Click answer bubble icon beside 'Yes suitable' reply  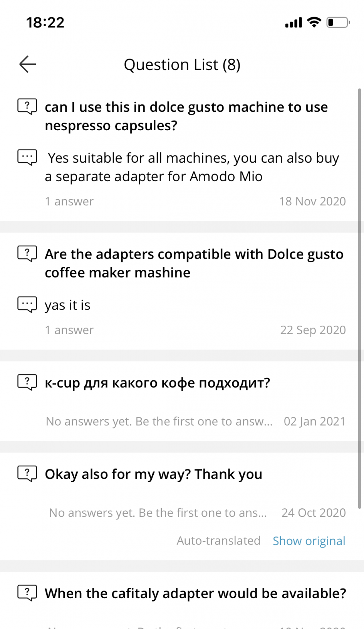[x=27, y=157]
